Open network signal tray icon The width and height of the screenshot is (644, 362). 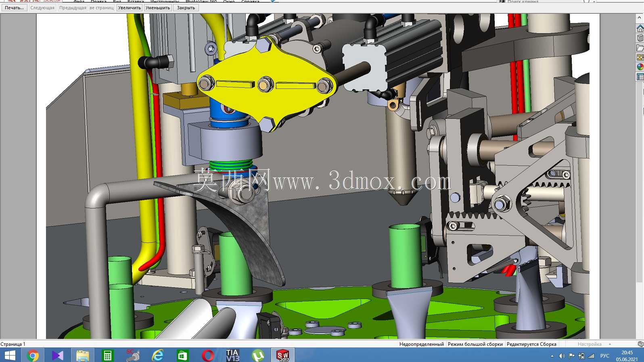591,356
